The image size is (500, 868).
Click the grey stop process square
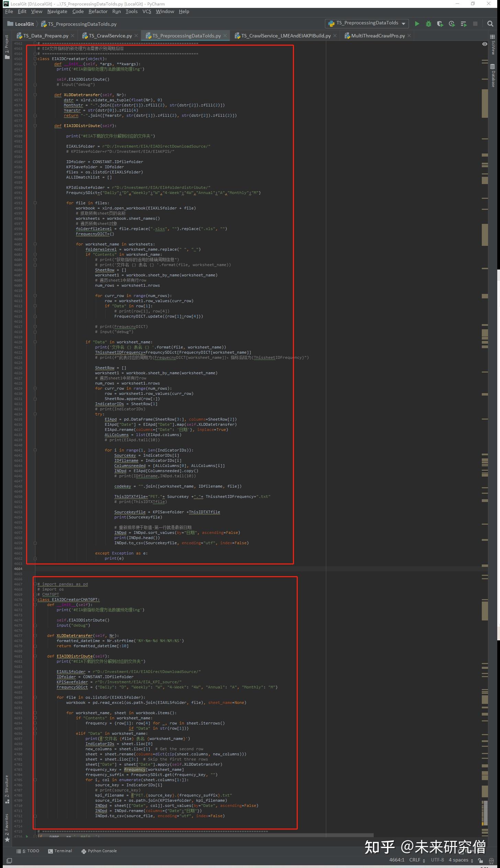point(475,24)
